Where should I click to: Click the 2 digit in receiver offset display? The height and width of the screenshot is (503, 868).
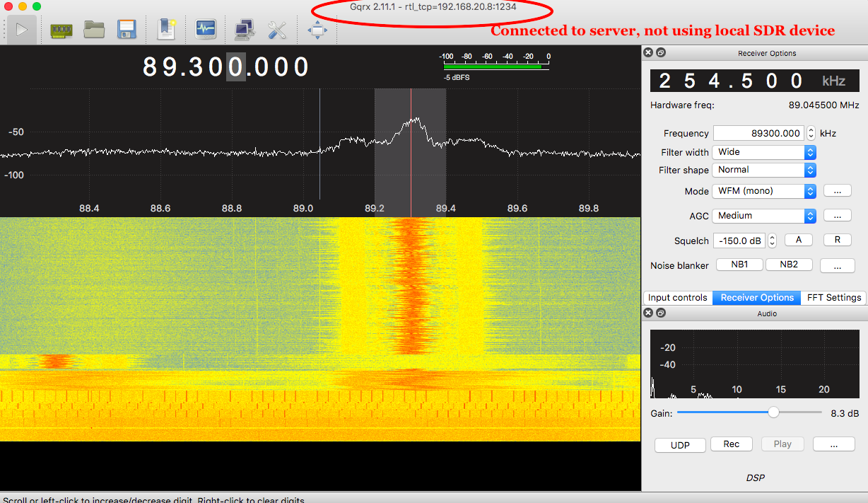click(665, 81)
